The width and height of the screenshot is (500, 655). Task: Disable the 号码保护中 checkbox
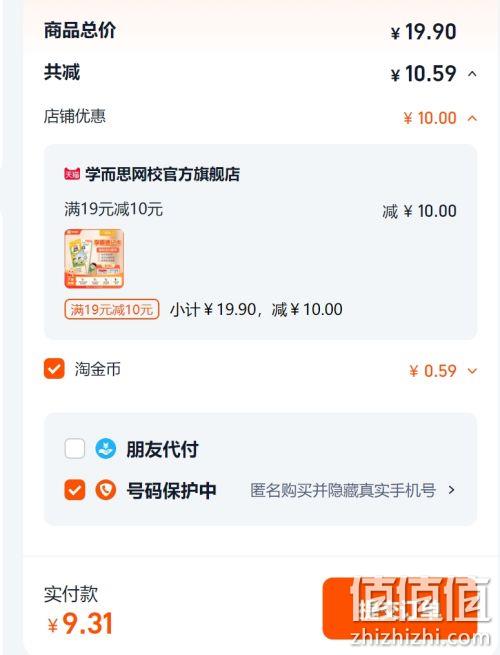[75, 490]
